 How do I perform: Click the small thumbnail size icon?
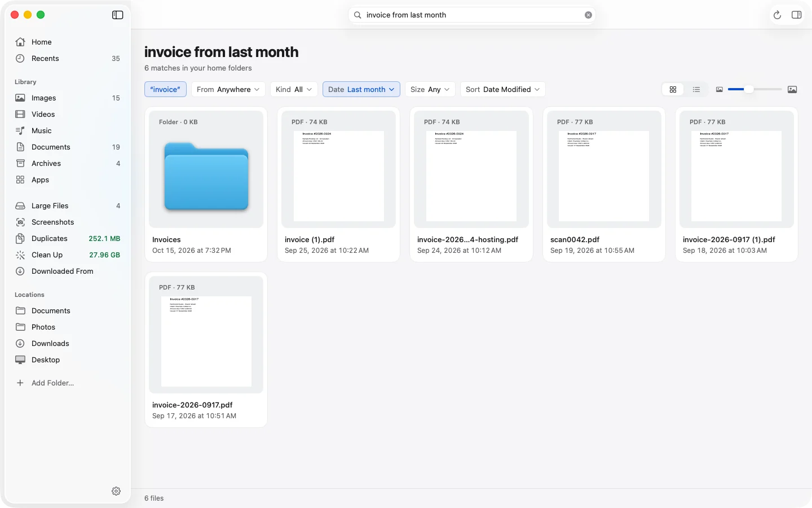(x=720, y=89)
